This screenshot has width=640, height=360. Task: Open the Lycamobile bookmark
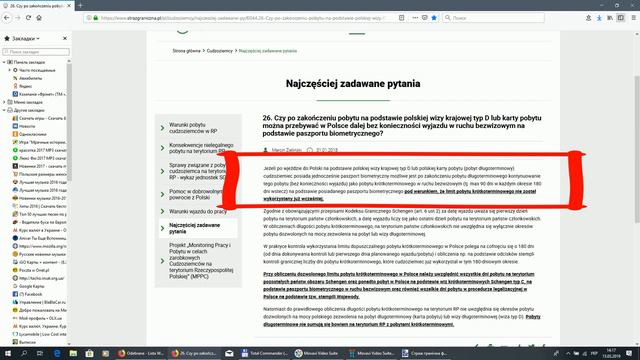[39, 334]
